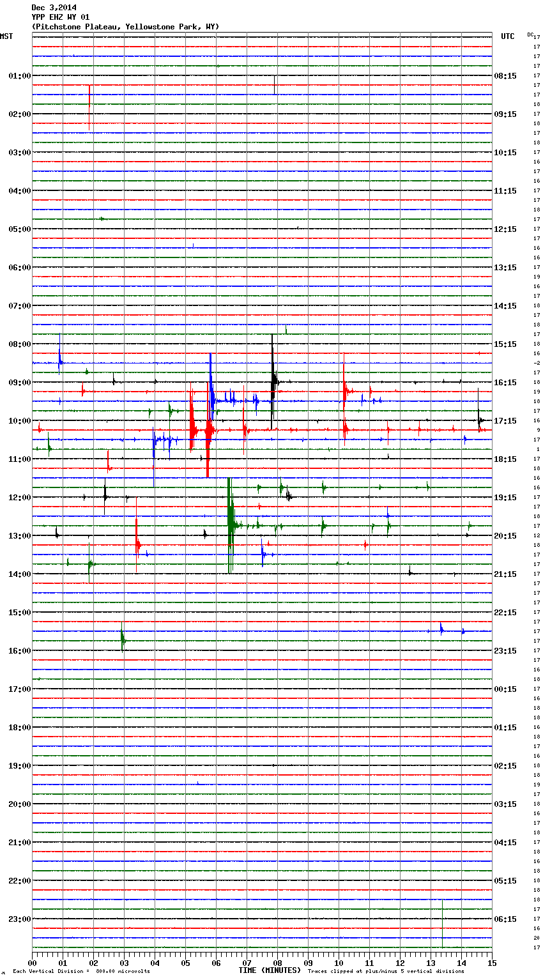Click the 21:15 UTC time label
The width and height of the screenshot is (543, 980).
tap(505, 574)
